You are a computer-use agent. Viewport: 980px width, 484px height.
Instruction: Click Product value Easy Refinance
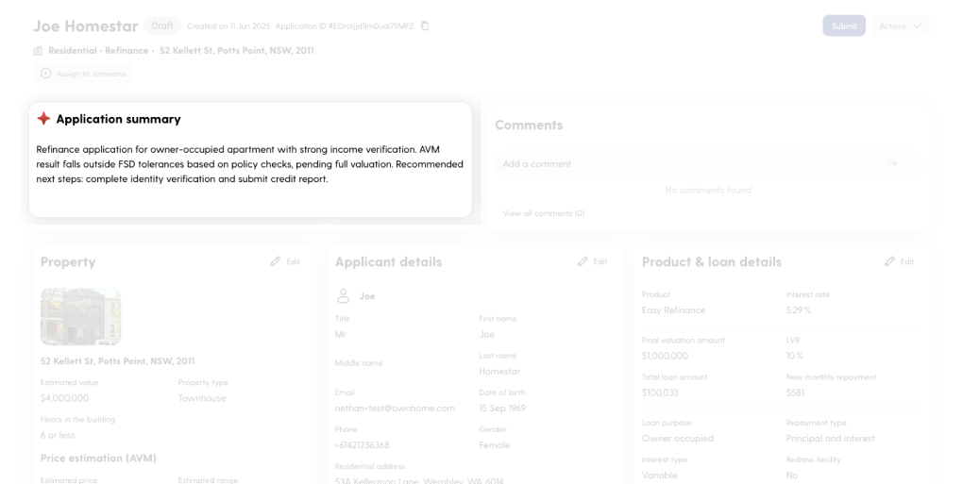click(x=674, y=310)
